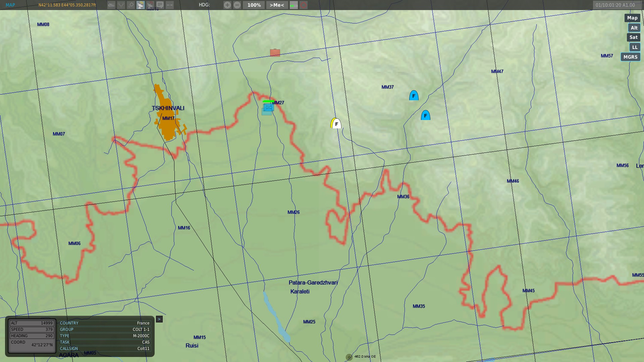
Task: Click the MM56 grid label
Action: click(623, 165)
